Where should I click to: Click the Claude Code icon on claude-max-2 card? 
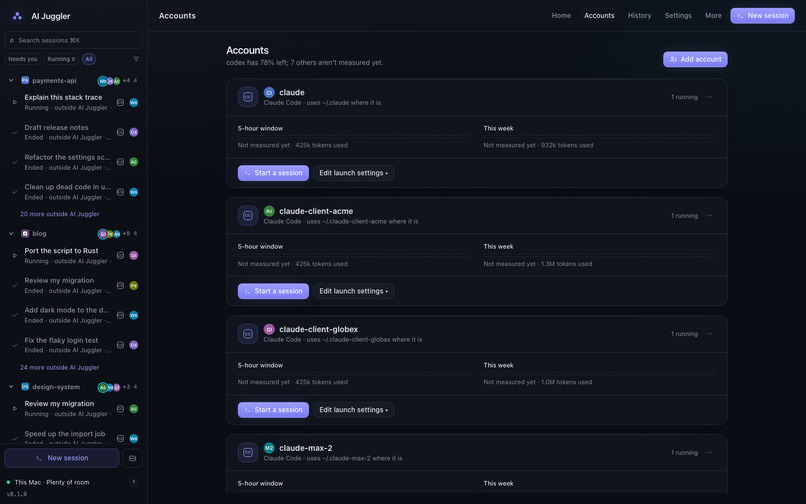tap(248, 453)
